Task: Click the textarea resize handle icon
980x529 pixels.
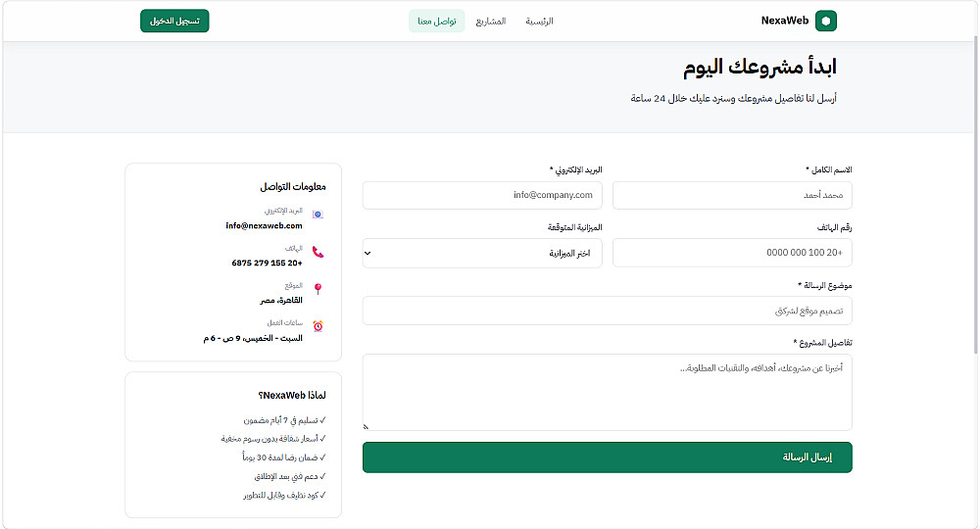Action: [367, 426]
